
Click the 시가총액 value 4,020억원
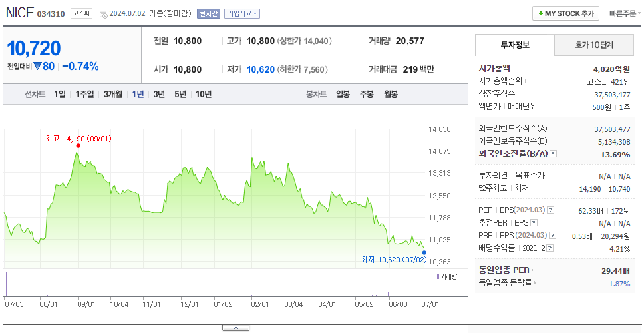point(611,69)
